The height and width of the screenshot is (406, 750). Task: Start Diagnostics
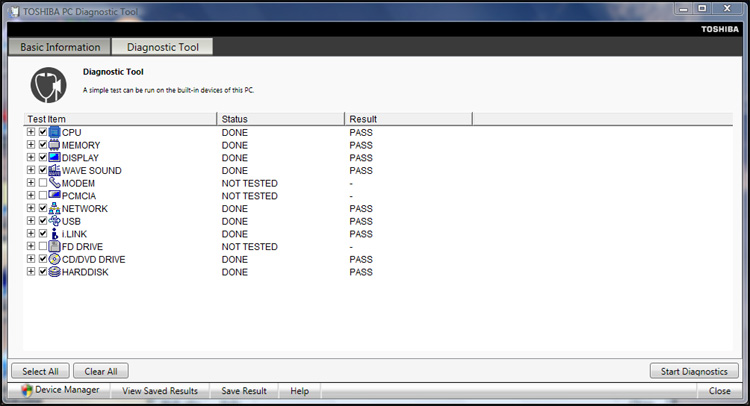coord(694,371)
